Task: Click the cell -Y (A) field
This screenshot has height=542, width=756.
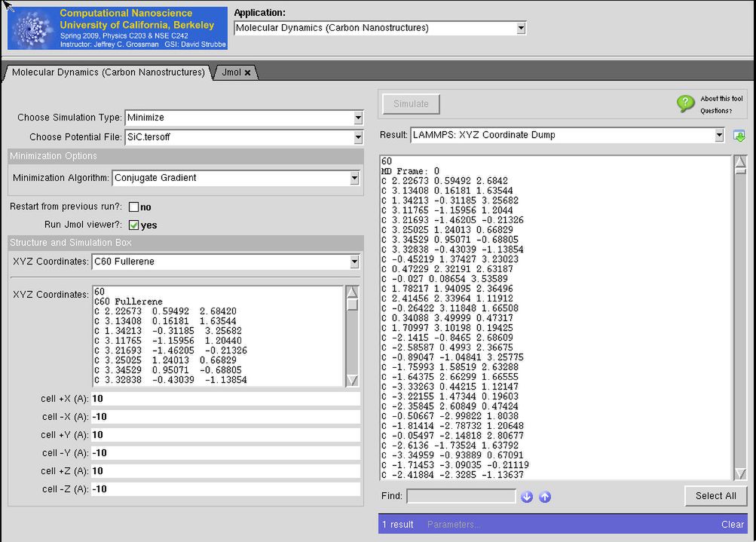Action: click(225, 453)
